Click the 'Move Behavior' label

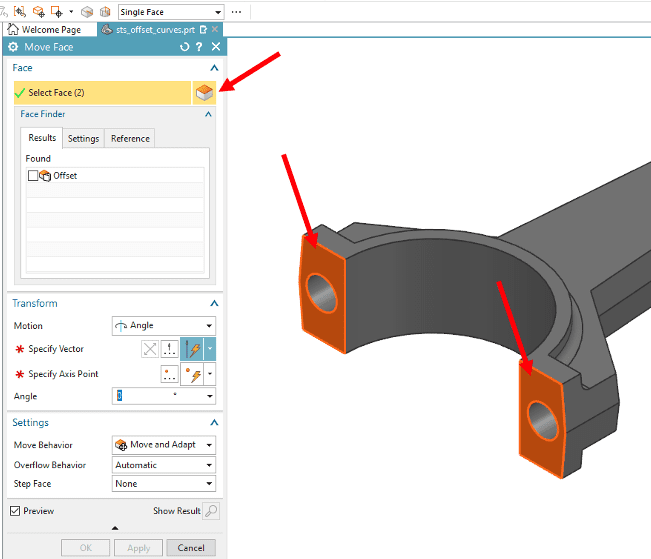(x=43, y=445)
